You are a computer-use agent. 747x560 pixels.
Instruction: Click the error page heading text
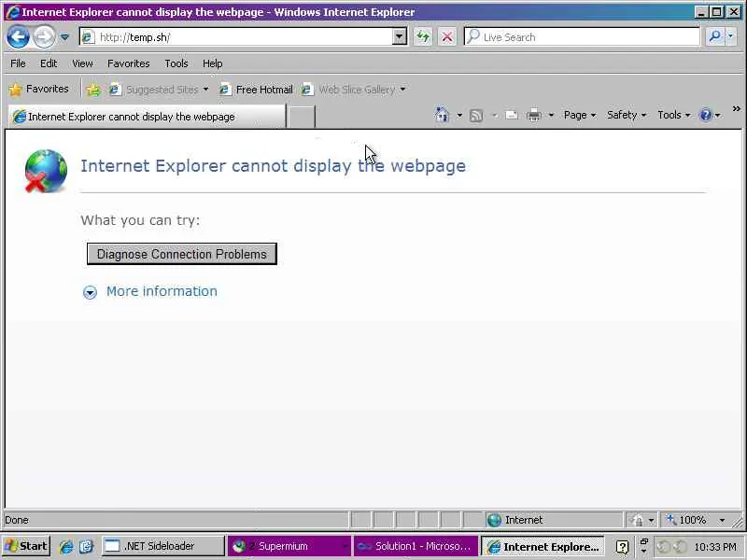click(x=273, y=166)
